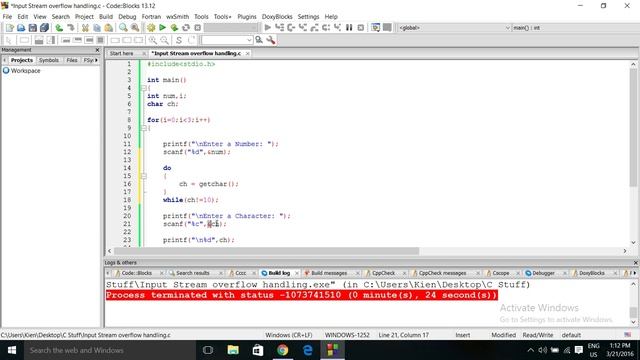
Task: Rebuild with the circular arrows icon
Action: click(186, 28)
